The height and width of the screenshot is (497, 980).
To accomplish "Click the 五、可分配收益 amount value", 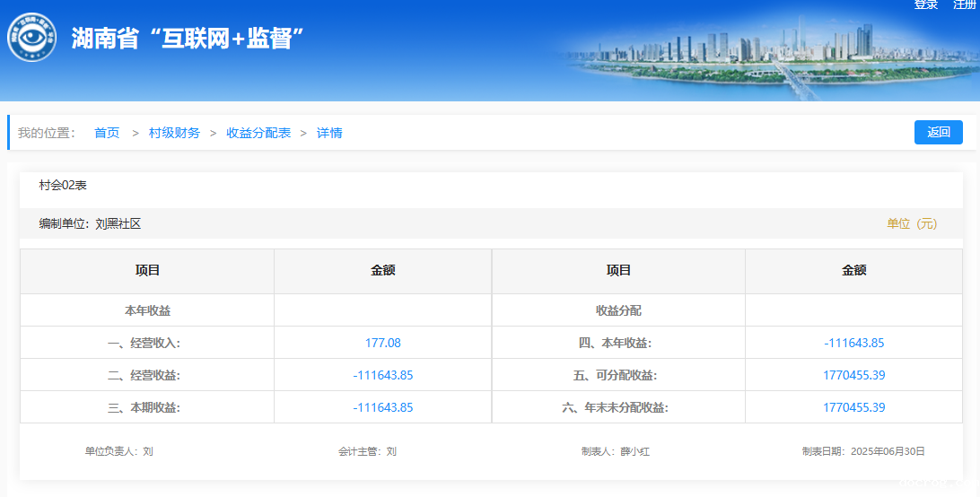I will [x=853, y=375].
